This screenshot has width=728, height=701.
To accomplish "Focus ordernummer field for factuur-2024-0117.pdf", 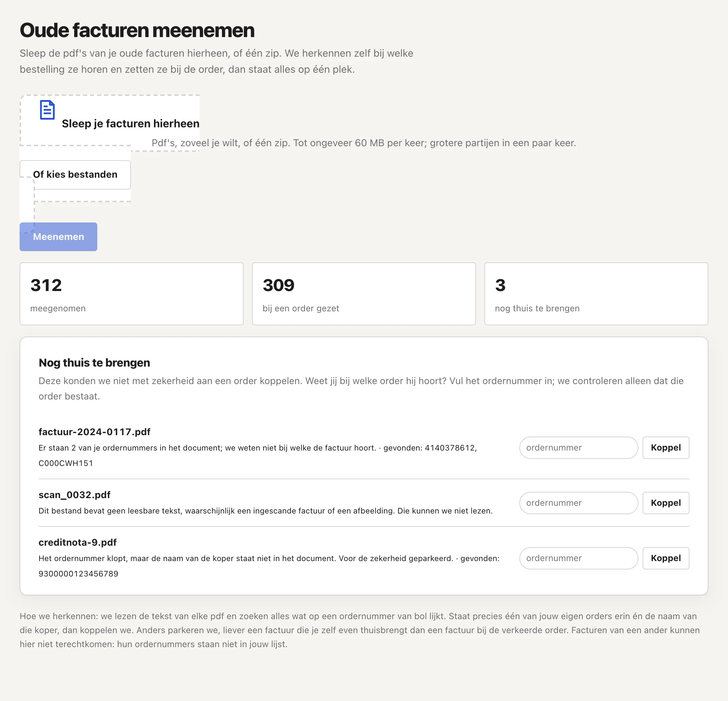I will click(578, 447).
